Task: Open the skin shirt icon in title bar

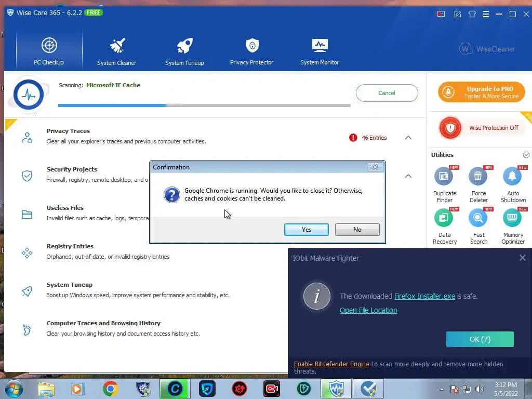Action: 472,14
